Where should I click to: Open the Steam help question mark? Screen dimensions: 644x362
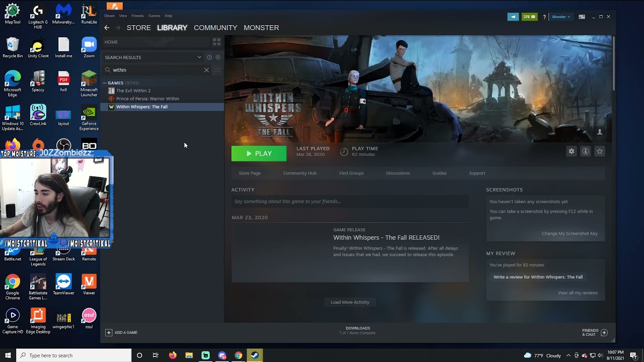[x=544, y=17]
